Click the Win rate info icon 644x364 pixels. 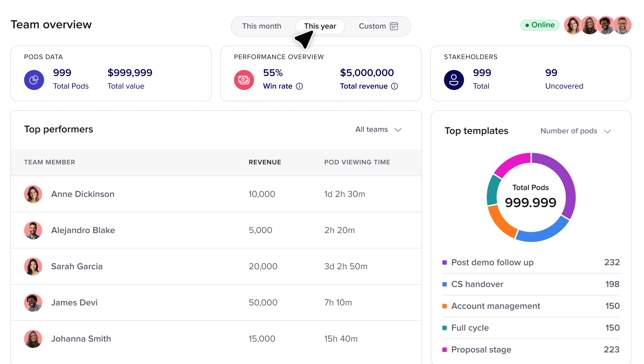pyautogui.click(x=299, y=86)
